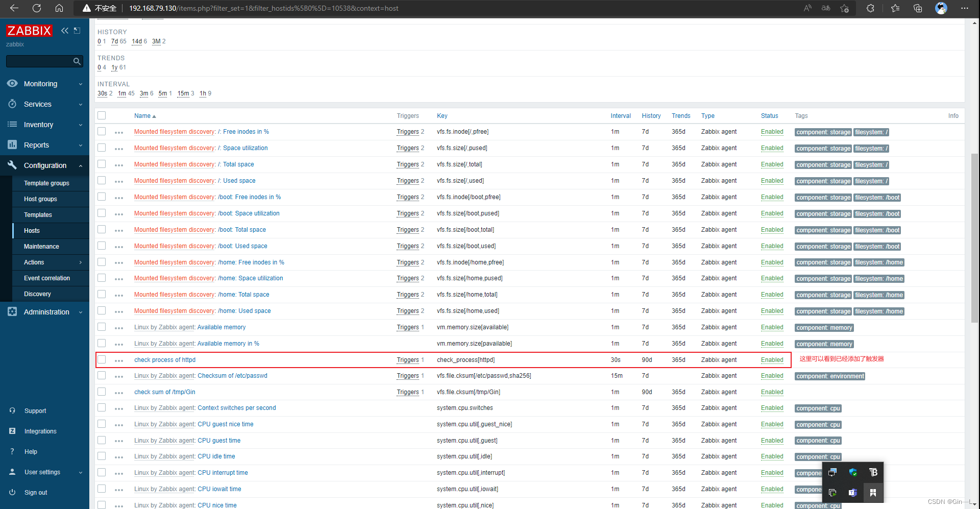
Task: Open browser collections icon
Action: tap(918, 8)
